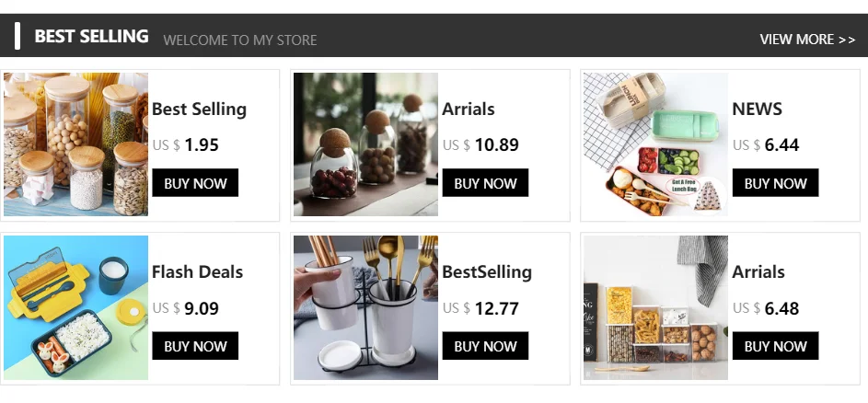The height and width of the screenshot is (403, 868).
Task: Click the 'NEWS' product title
Action: point(757,109)
